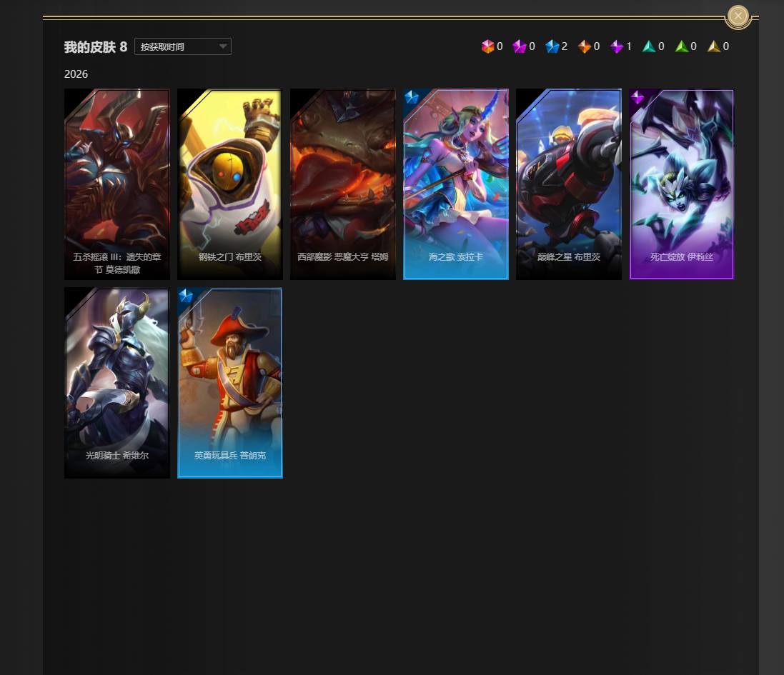Click the purple gem badge on 死亡绽放 伊莉丝
Image resolution: width=784 pixels, height=675 pixels.
[637, 97]
